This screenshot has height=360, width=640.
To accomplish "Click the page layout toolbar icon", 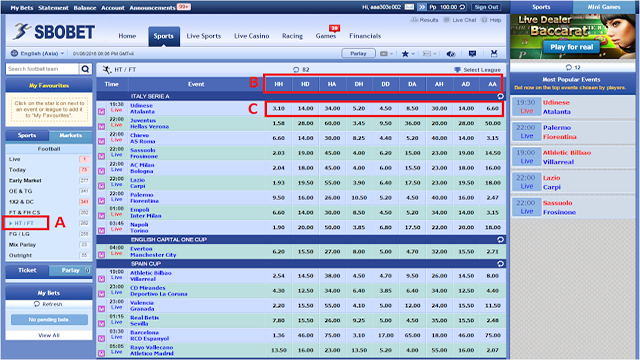I will click(427, 54).
